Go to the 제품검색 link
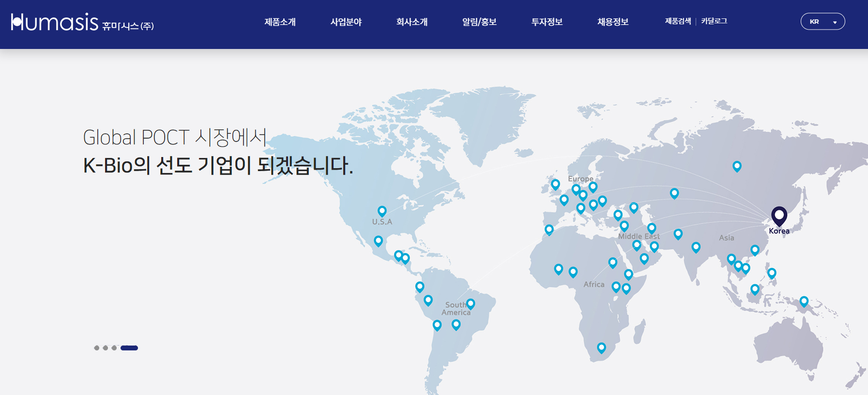The height and width of the screenshot is (395, 868). (x=678, y=21)
